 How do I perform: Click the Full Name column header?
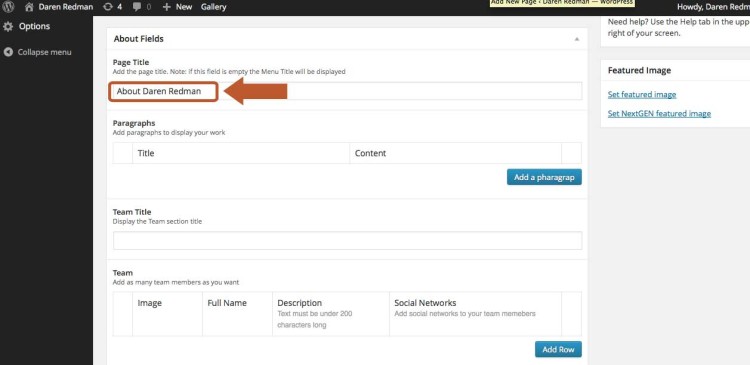pyautogui.click(x=227, y=303)
